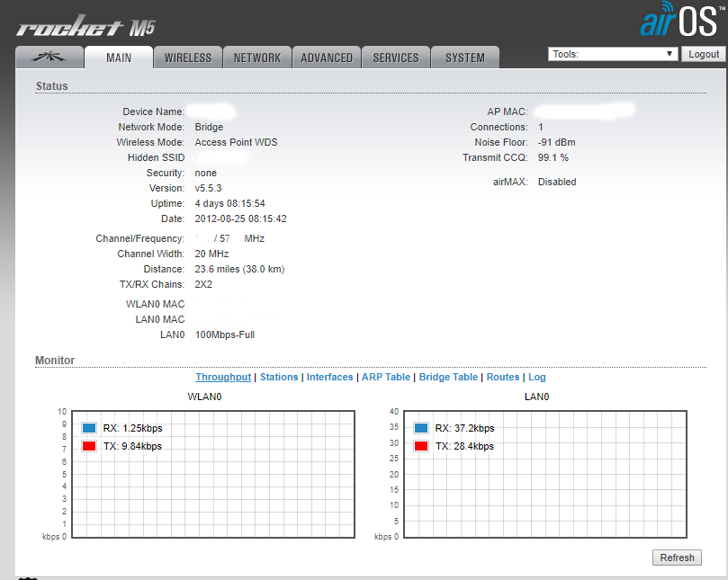The height and width of the screenshot is (580, 728).
Task: Select the '-91 dBm' noise floor value
Action: [557, 142]
